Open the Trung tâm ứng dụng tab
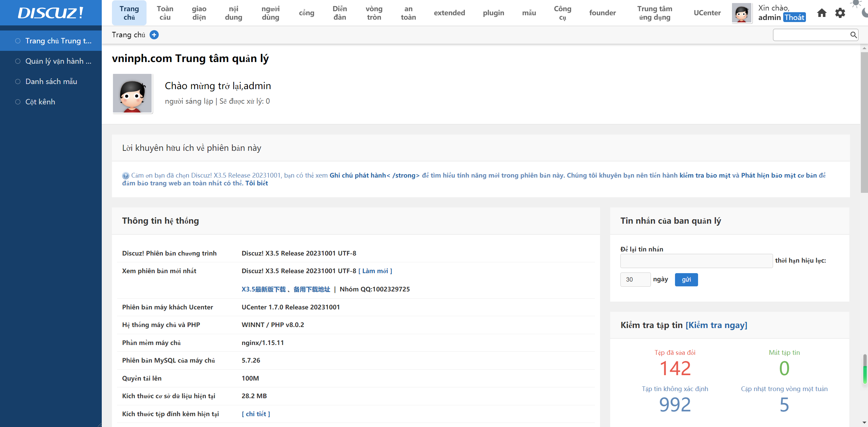The height and width of the screenshot is (427, 868). pyautogui.click(x=655, y=13)
